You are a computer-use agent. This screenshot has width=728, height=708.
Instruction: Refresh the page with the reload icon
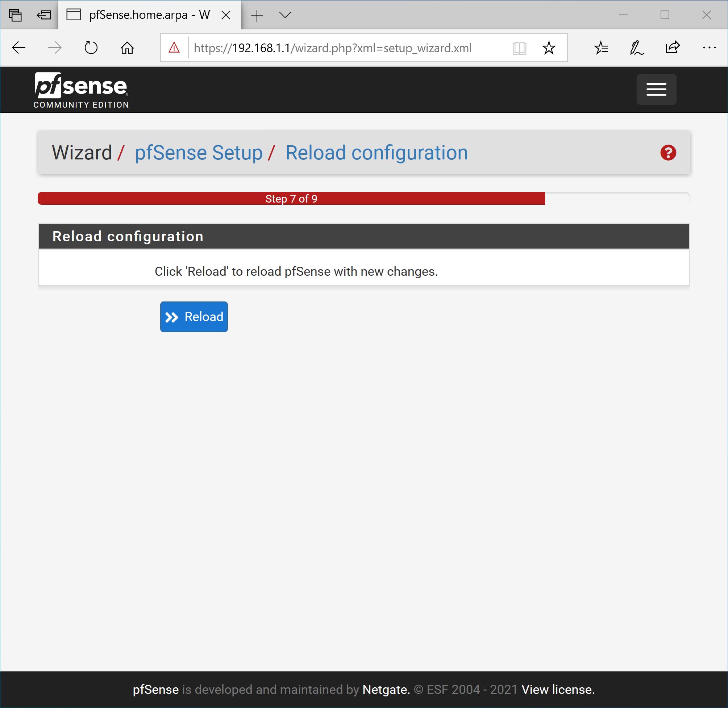[91, 47]
